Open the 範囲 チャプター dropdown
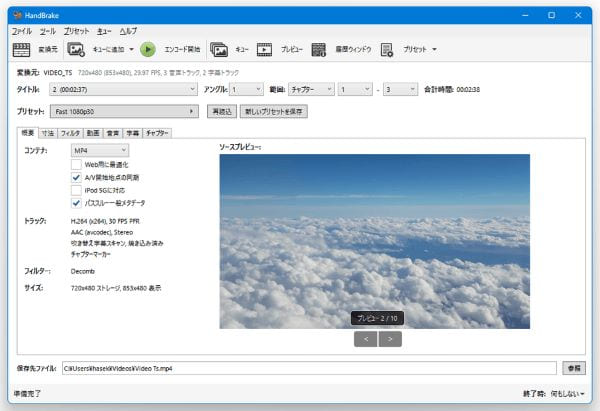Image resolution: width=600 pixels, height=411 pixels. pos(311,90)
